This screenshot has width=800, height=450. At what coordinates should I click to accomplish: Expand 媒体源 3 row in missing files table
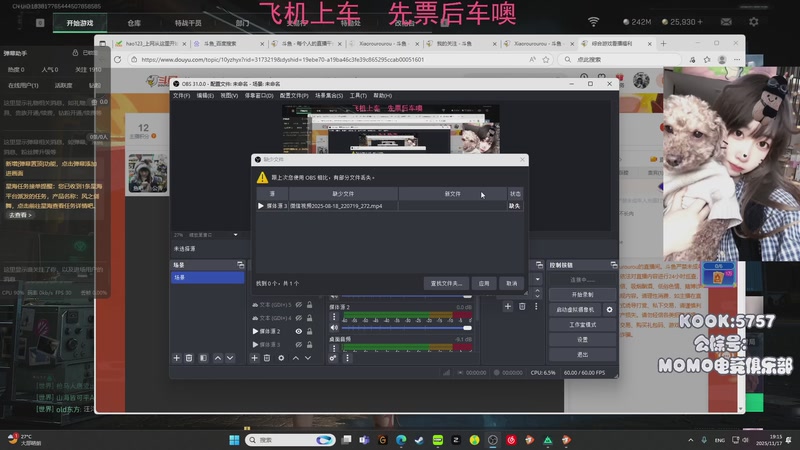click(261, 206)
